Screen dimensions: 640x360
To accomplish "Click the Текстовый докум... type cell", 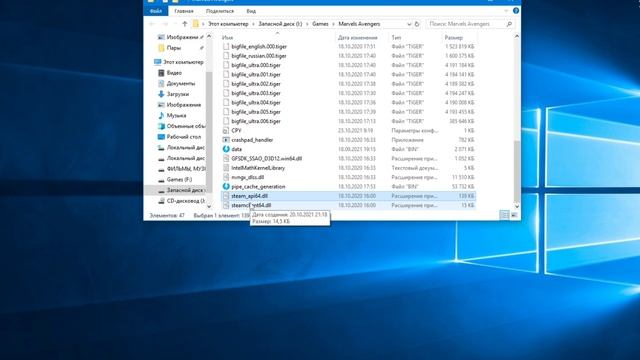I will [414, 168].
